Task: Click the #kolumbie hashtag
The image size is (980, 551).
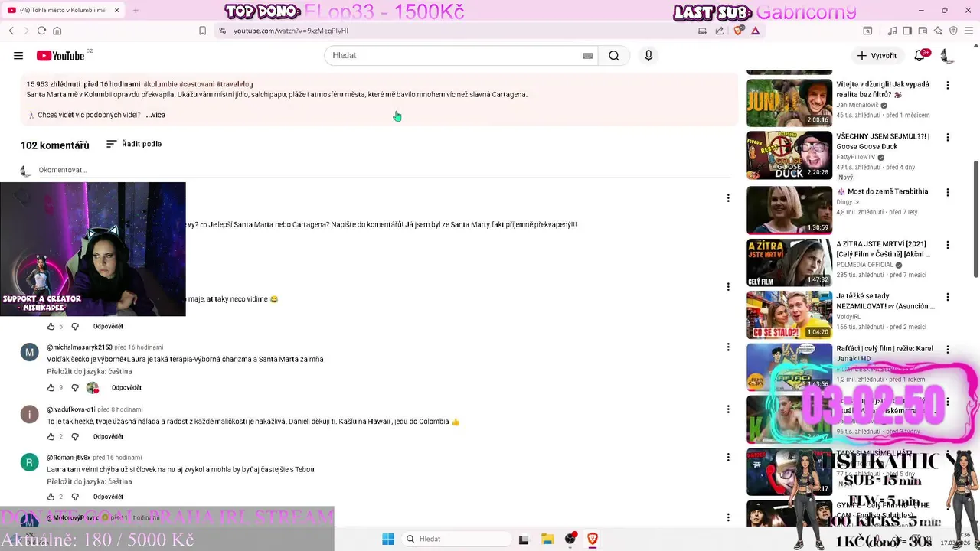Action: click(160, 84)
